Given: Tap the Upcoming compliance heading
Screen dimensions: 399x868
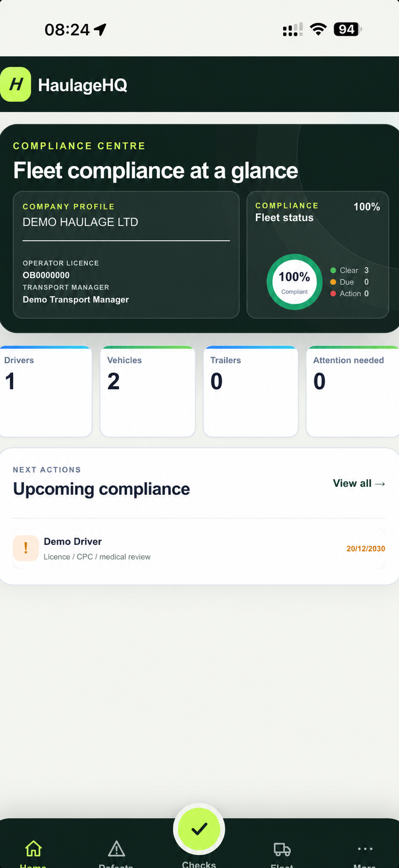Looking at the screenshot, I should tap(101, 489).
